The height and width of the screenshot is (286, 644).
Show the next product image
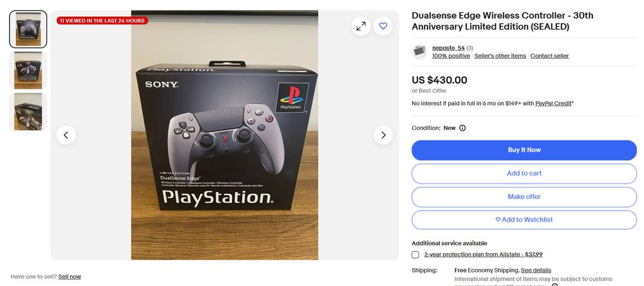[x=383, y=135]
